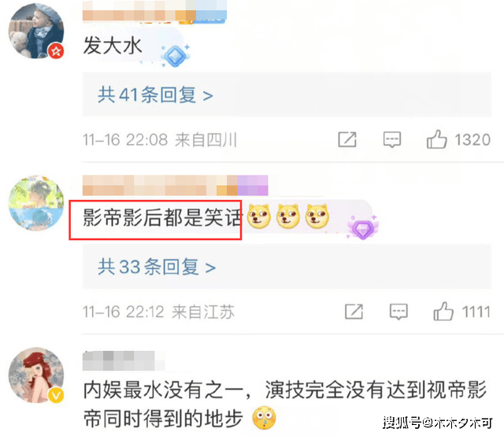Viewport: 504px width, 436px height.
Task: Tap the first doge emoji in comment
Action: click(259, 216)
